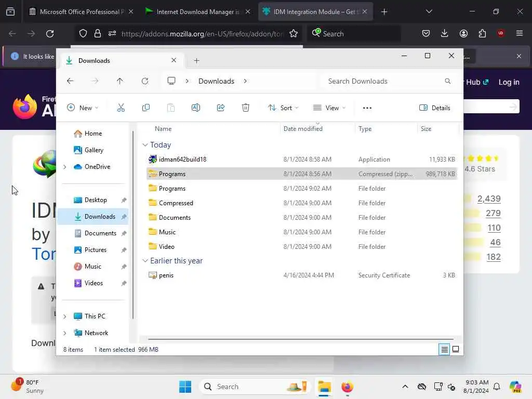
Task: Reload the Firefox page
Action: click(x=50, y=34)
